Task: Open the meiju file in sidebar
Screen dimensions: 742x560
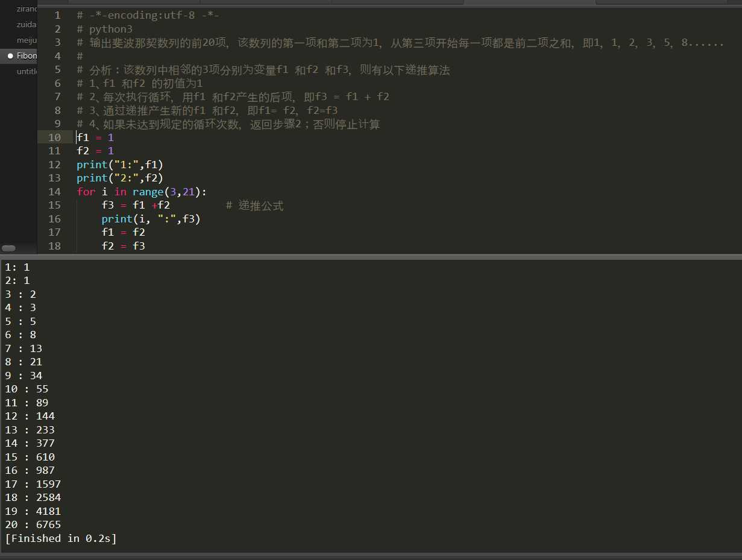Action: tap(27, 40)
